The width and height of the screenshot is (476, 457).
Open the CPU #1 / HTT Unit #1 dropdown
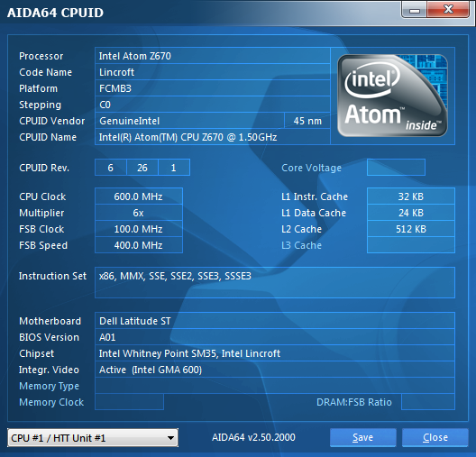[93, 437]
